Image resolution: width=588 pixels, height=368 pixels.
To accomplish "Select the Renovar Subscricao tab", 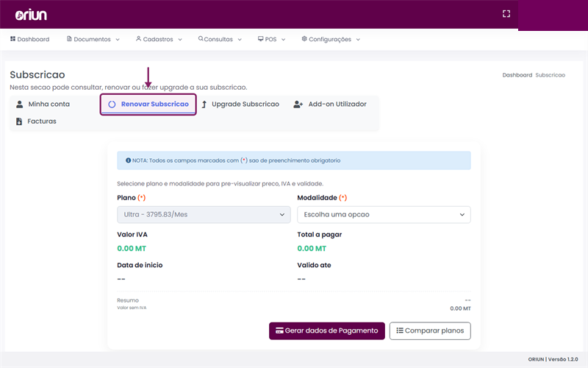I will click(x=148, y=105).
